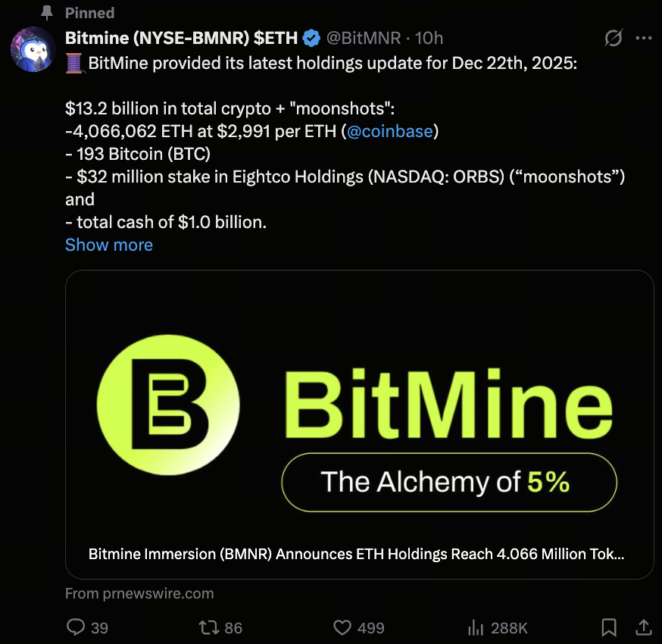Follow the @coinbase mention link
The image size is (662, 644).
tap(389, 131)
